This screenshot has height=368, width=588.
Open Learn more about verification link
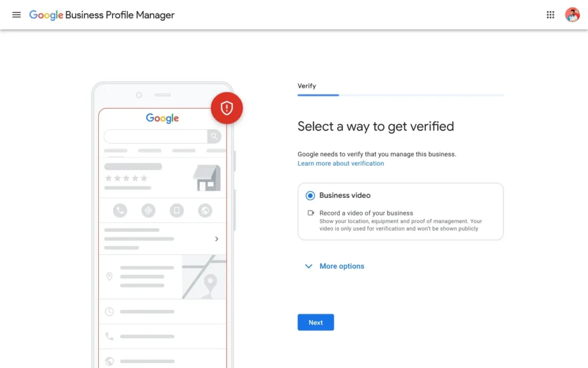pos(341,163)
